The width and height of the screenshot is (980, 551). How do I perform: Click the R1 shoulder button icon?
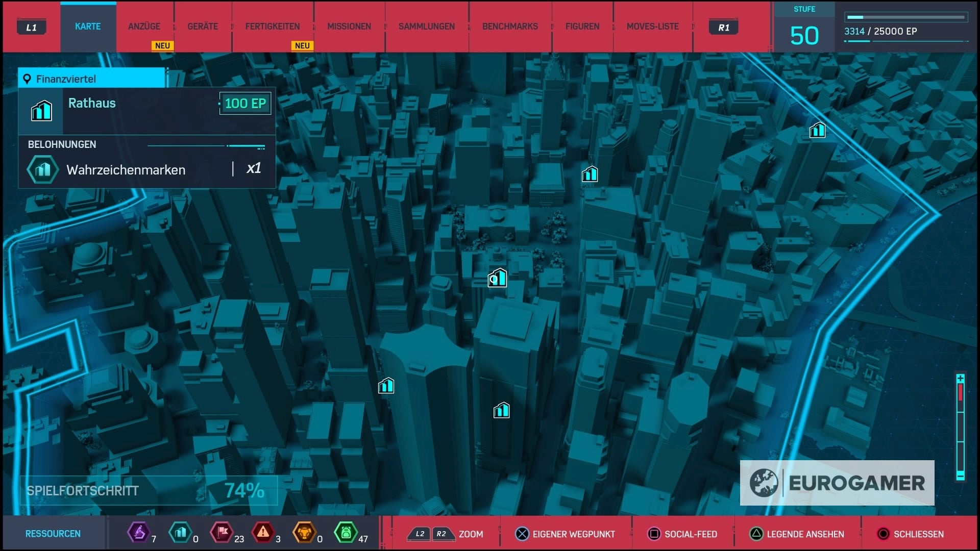(x=724, y=28)
